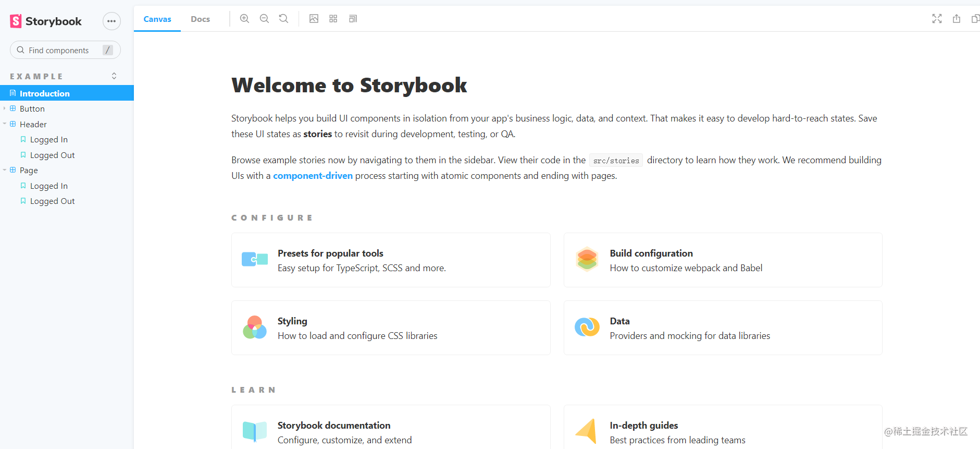This screenshot has width=980, height=449.
Task: Switch to the Canvas tab
Action: 157,19
